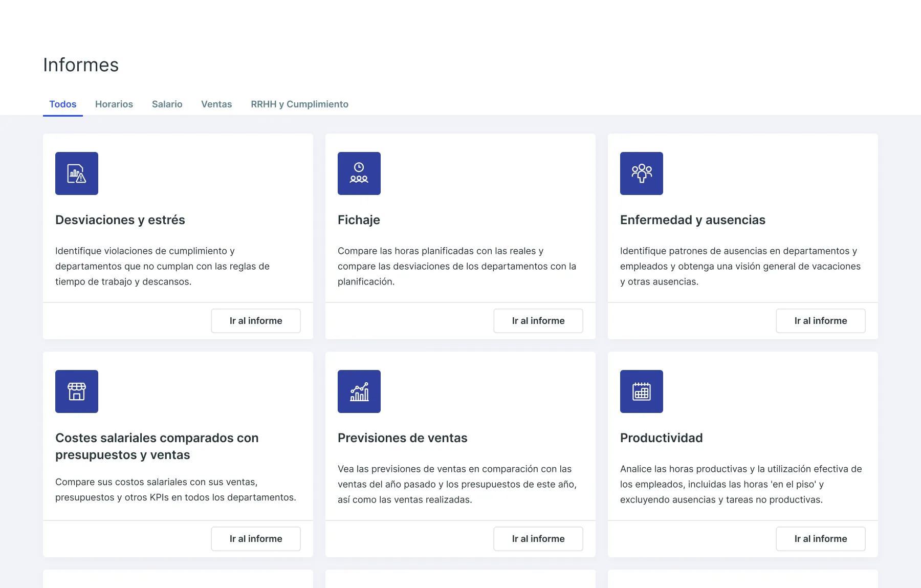Click the Costes salariales comparados heading

click(157, 446)
